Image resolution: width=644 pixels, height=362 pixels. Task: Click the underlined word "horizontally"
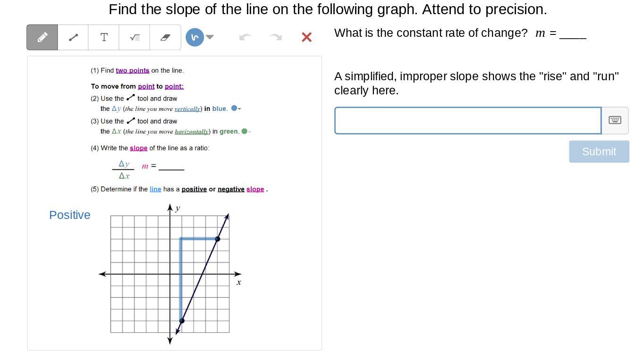click(191, 132)
